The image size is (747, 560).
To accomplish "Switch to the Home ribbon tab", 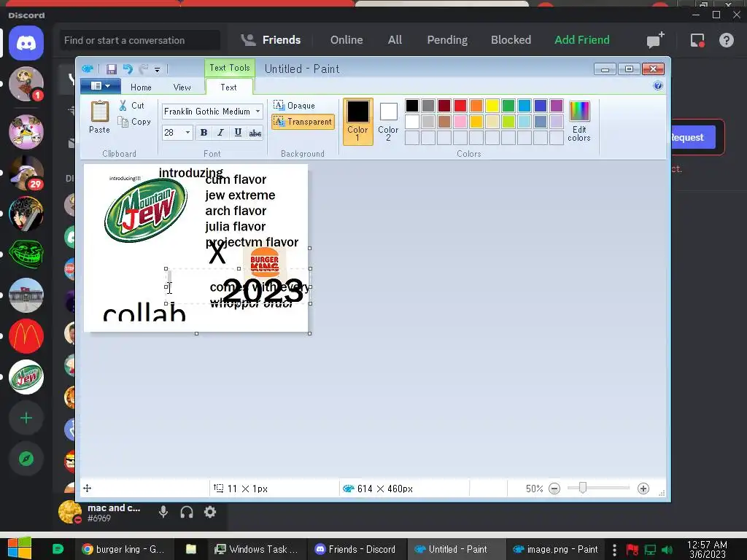I will pyautogui.click(x=141, y=87).
